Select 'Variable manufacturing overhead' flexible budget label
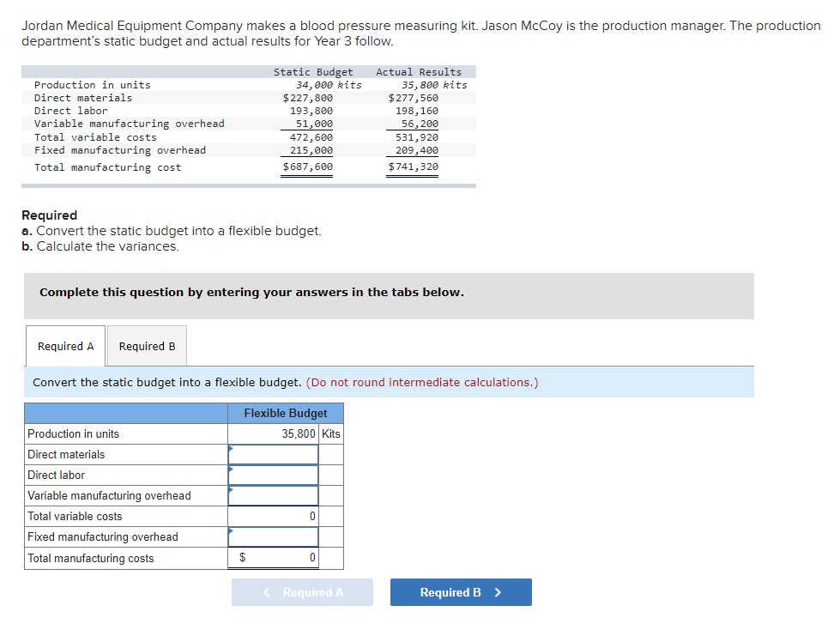 (109, 495)
